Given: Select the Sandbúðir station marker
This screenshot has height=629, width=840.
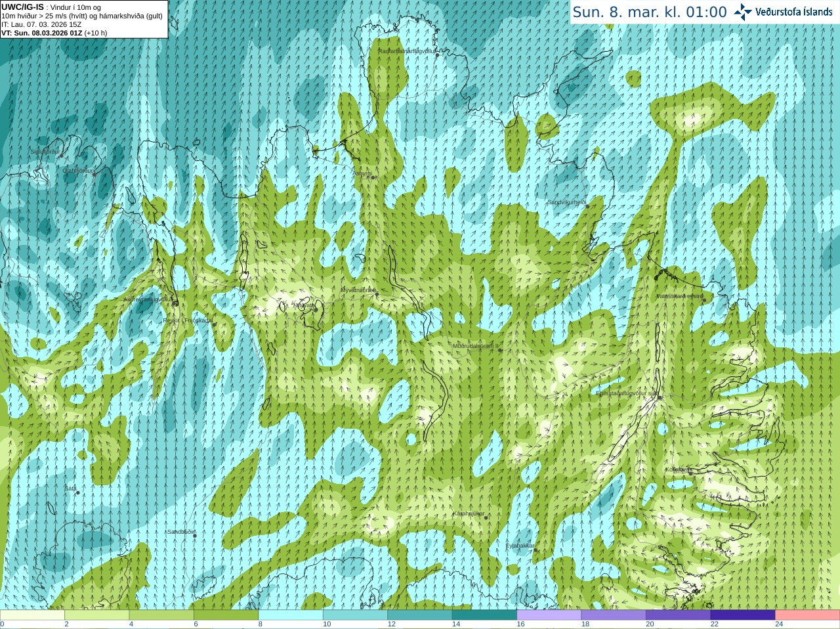Looking at the screenshot, I should click(x=194, y=536).
